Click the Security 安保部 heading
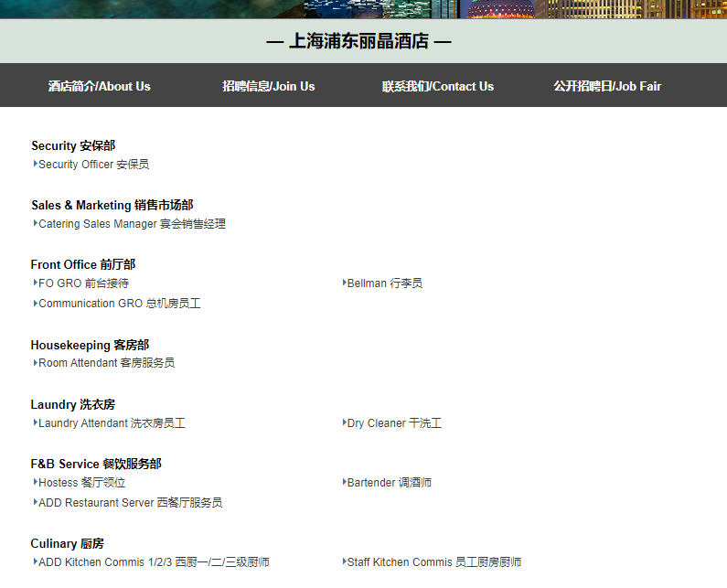The image size is (727, 588). 73,145
